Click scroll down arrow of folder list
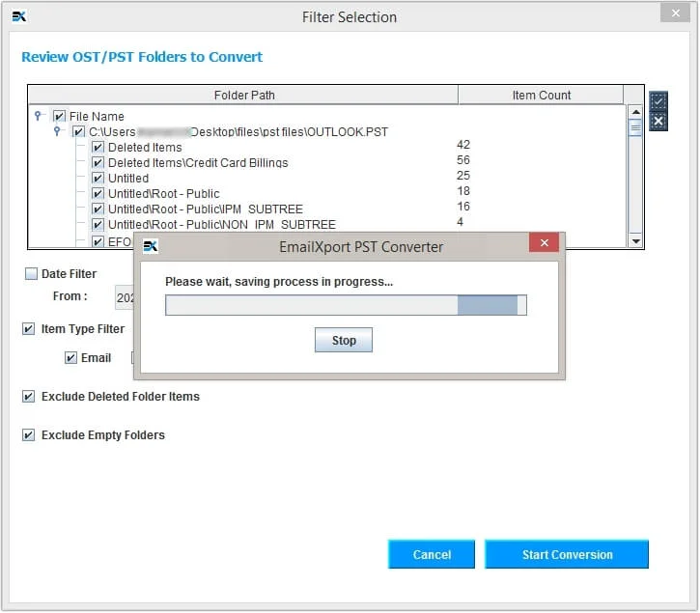The width and height of the screenshot is (700, 613). tap(635, 240)
